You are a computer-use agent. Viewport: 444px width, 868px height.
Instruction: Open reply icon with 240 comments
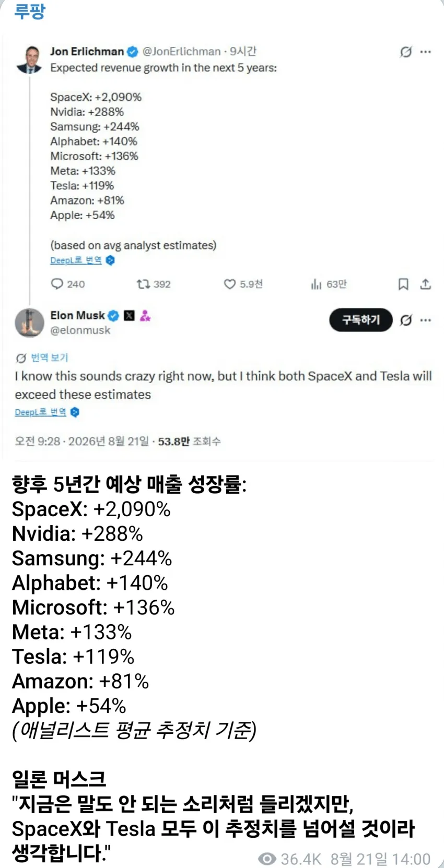pos(57,284)
